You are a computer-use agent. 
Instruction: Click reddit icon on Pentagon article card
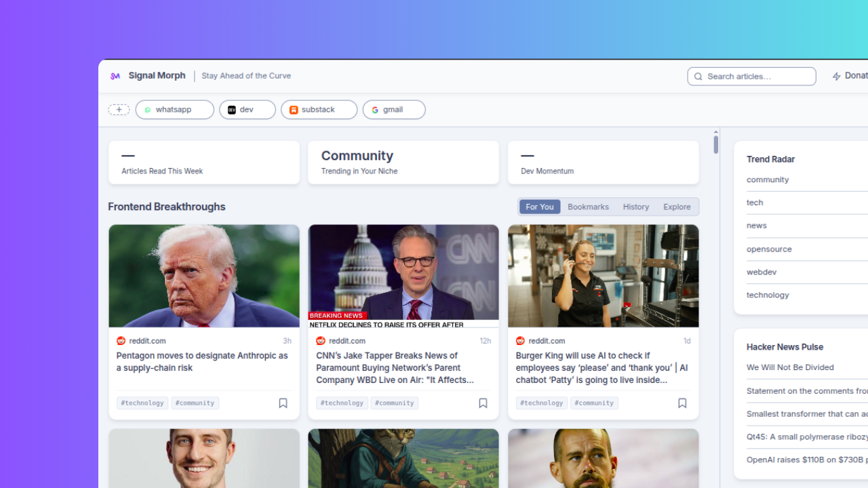121,341
